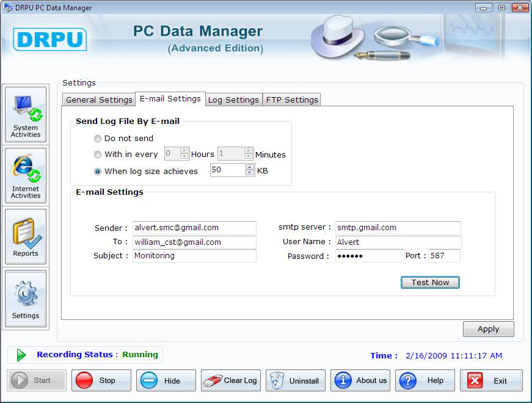Click the title bar app icon

7,7
